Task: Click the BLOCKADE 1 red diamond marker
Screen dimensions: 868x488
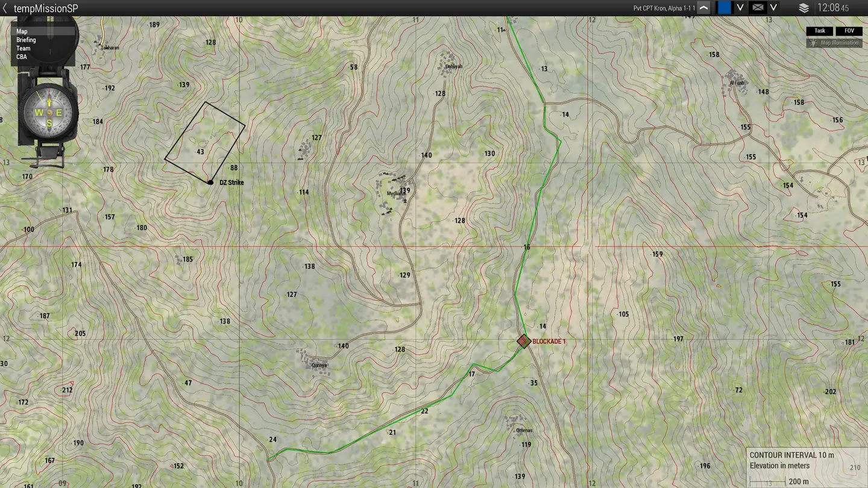Action: 523,342
